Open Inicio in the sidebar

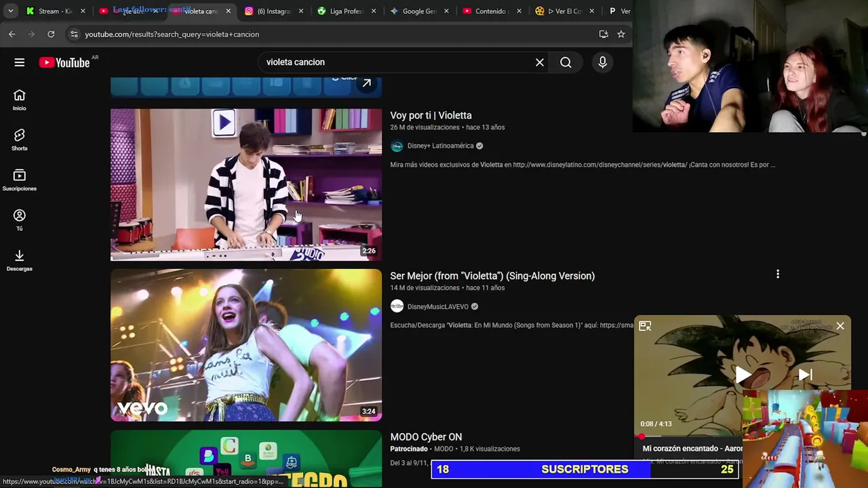pyautogui.click(x=20, y=100)
